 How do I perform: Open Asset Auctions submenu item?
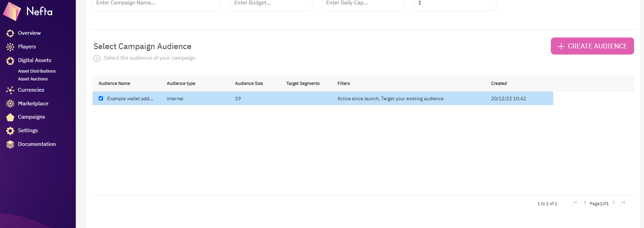(33, 79)
